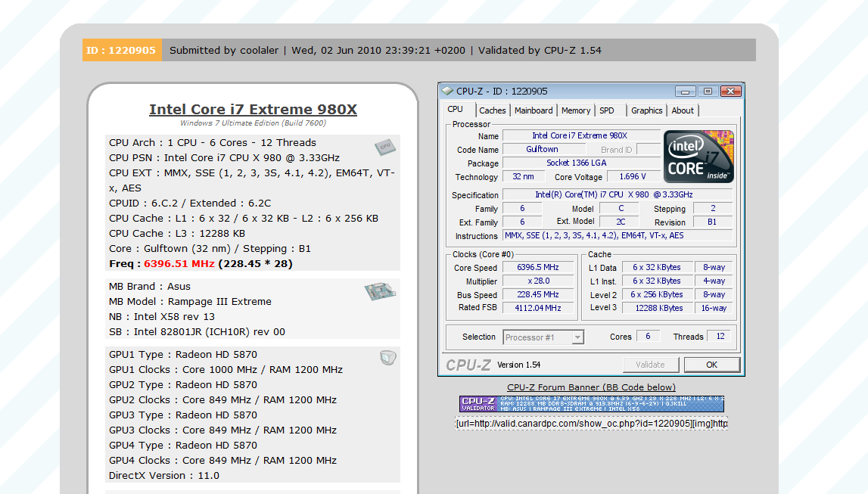Select the SPD tab
The height and width of the screenshot is (494, 868).
tap(607, 110)
